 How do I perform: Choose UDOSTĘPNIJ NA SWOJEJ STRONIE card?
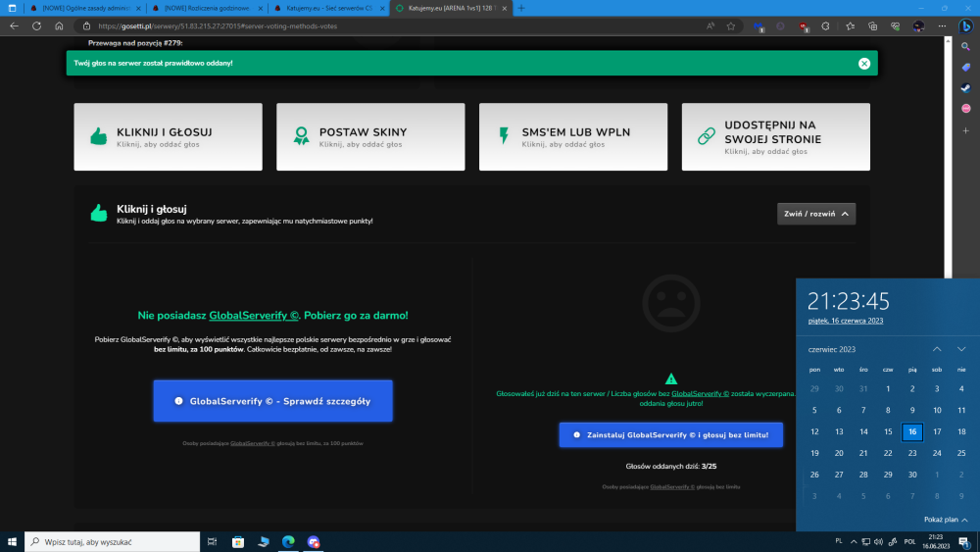(x=775, y=137)
